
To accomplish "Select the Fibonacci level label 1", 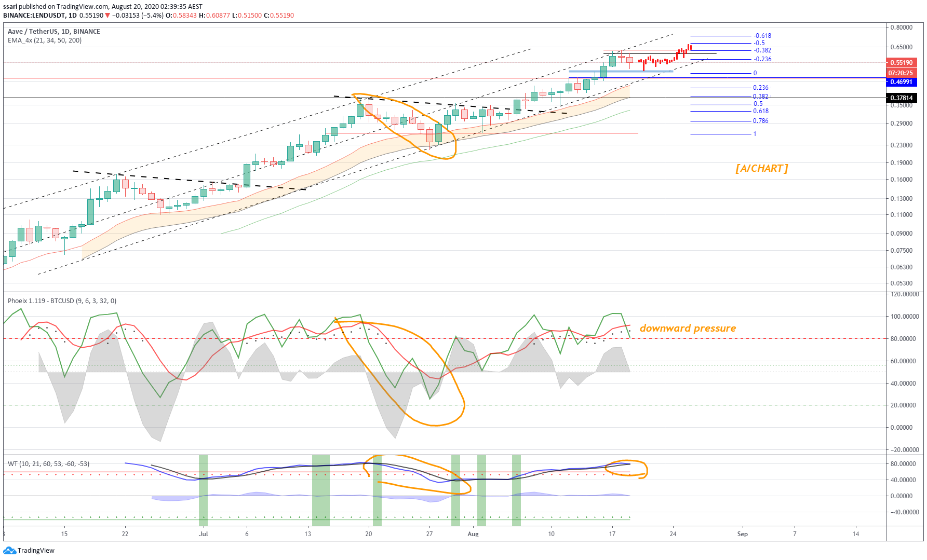I will (x=755, y=134).
